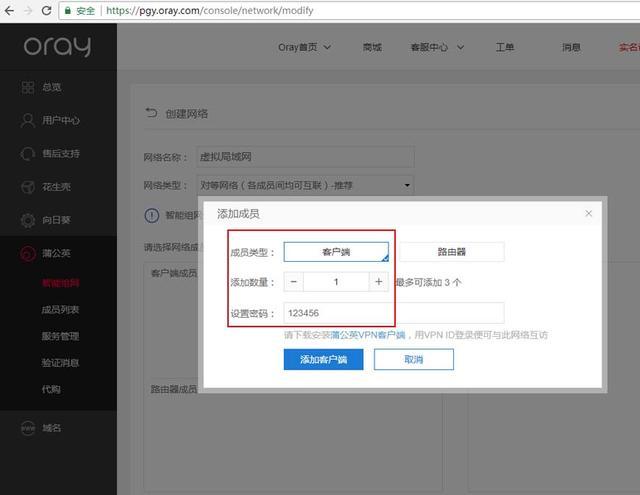Click the browser reload icon

tap(47, 11)
